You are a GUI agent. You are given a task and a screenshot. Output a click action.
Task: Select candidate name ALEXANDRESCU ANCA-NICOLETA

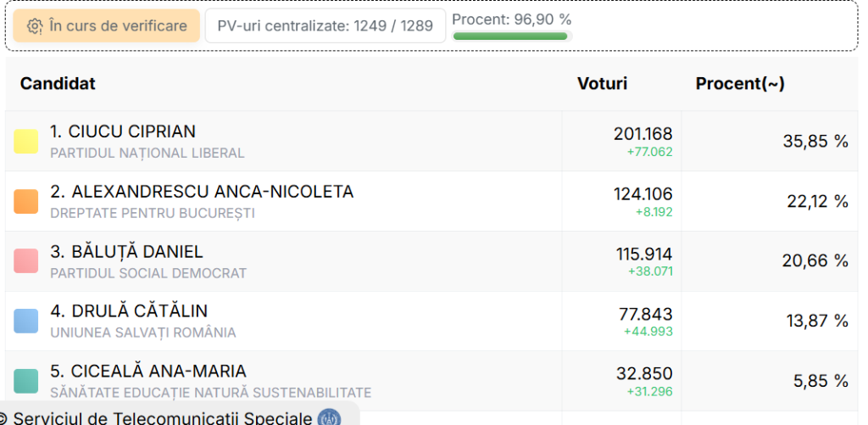pyautogui.click(x=202, y=192)
